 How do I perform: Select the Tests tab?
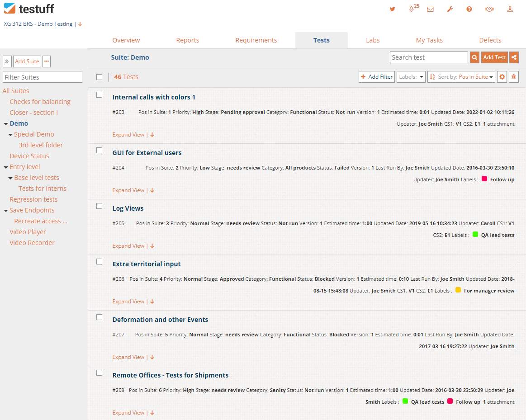click(322, 40)
